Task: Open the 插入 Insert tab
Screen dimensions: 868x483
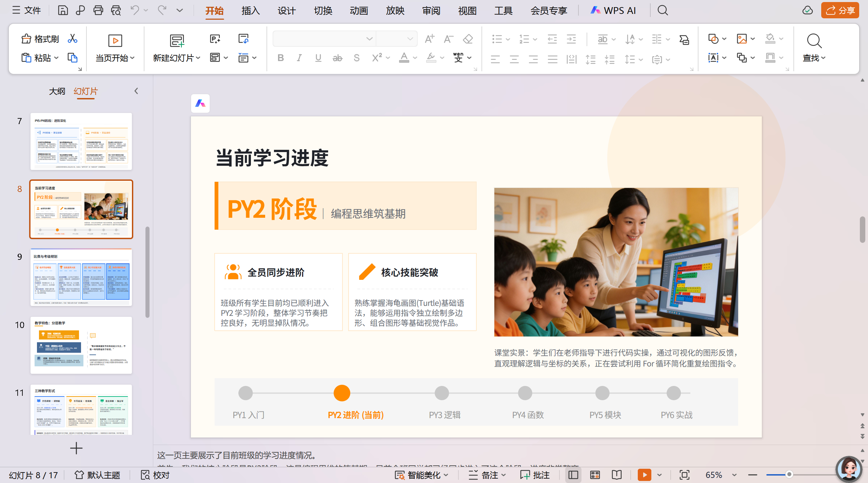Action: 251,11
